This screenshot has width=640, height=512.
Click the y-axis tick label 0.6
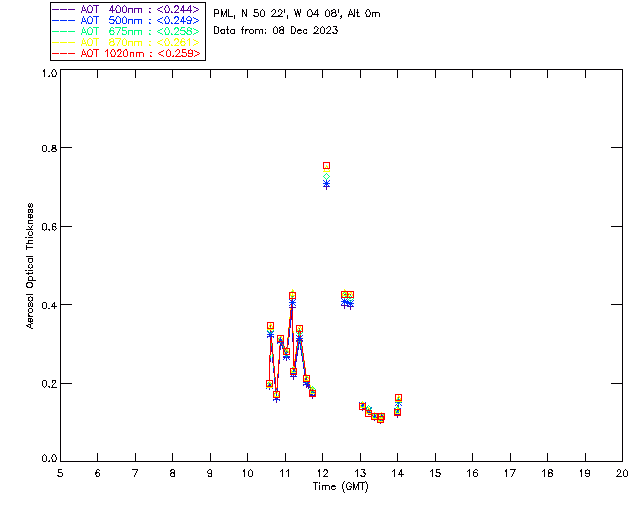click(x=49, y=227)
